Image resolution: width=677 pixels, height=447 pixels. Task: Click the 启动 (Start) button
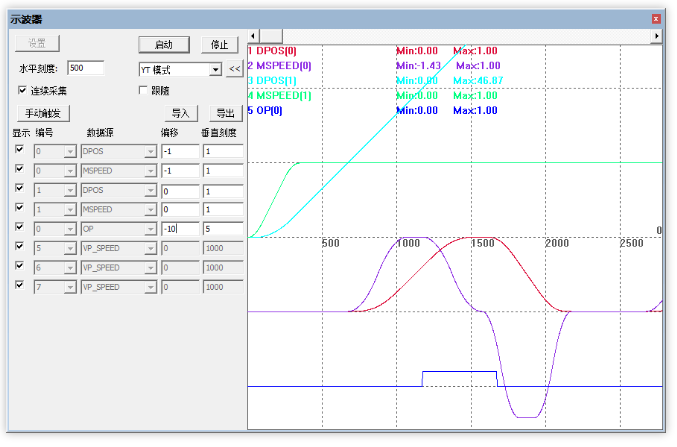(x=163, y=45)
